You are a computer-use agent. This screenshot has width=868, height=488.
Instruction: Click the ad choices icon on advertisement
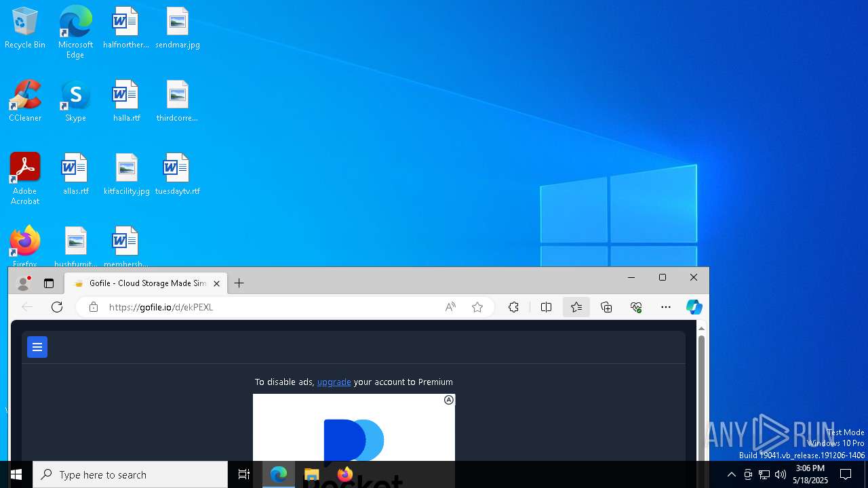click(449, 400)
